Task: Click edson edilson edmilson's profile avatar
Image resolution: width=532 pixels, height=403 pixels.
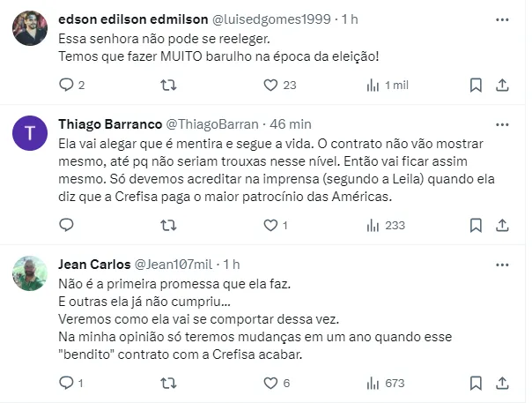Action: [30, 30]
